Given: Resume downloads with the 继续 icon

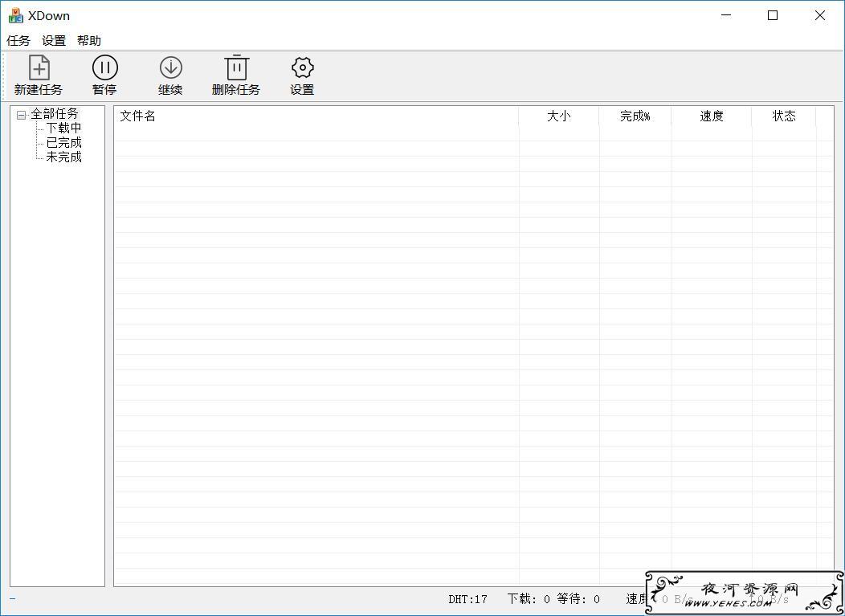Looking at the screenshot, I should point(171,68).
